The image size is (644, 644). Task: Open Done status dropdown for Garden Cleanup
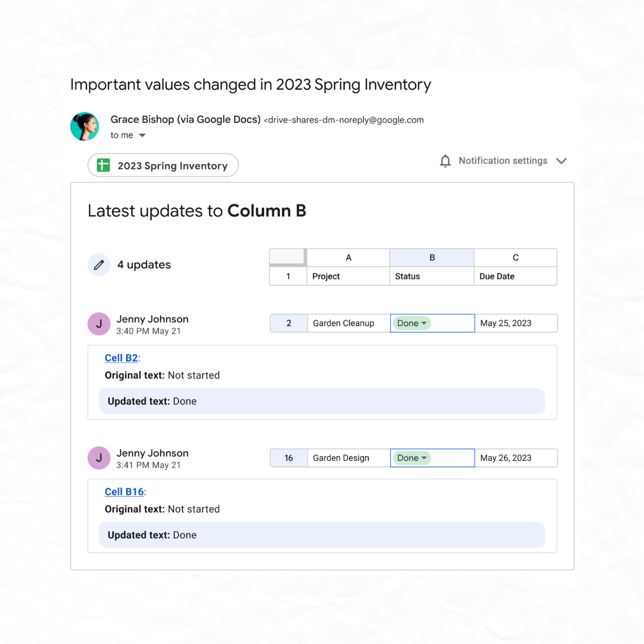(x=412, y=323)
